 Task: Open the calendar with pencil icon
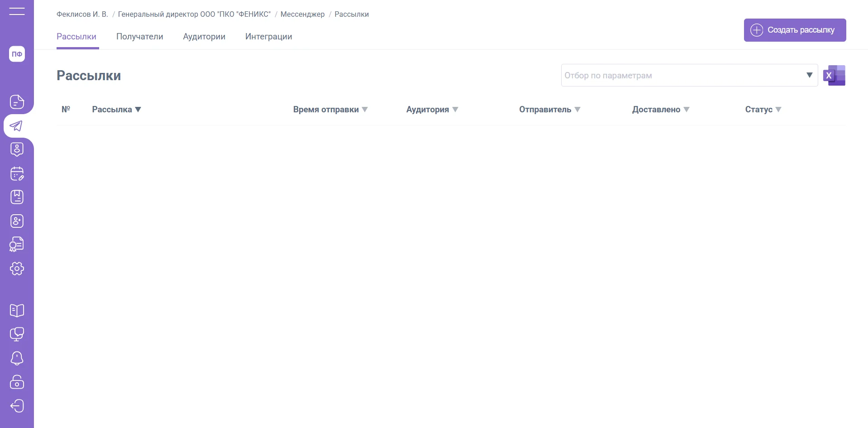click(x=17, y=173)
